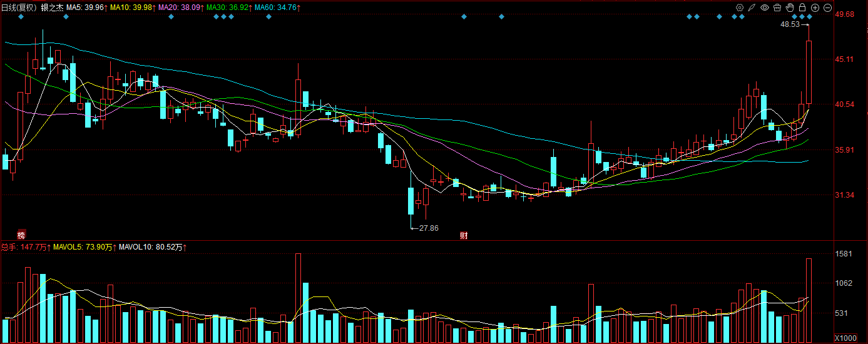Click the 1581 volume axis value

click(x=844, y=254)
